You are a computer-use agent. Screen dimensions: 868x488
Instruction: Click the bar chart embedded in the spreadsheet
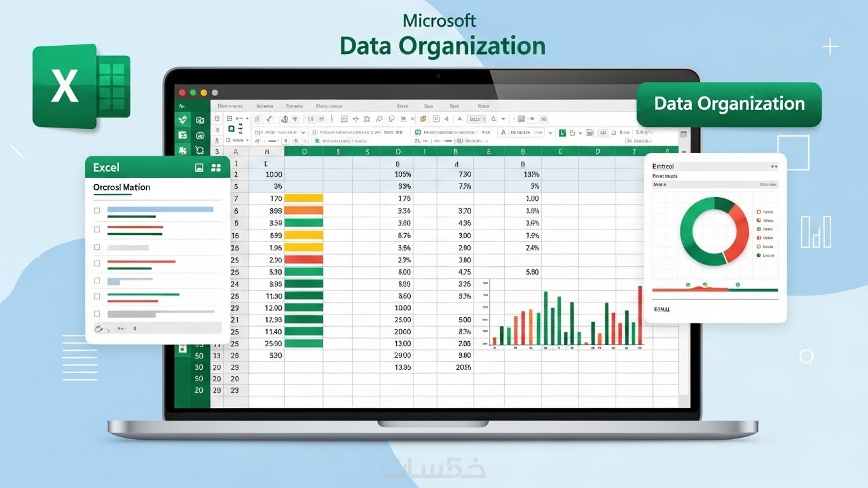(x=563, y=316)
